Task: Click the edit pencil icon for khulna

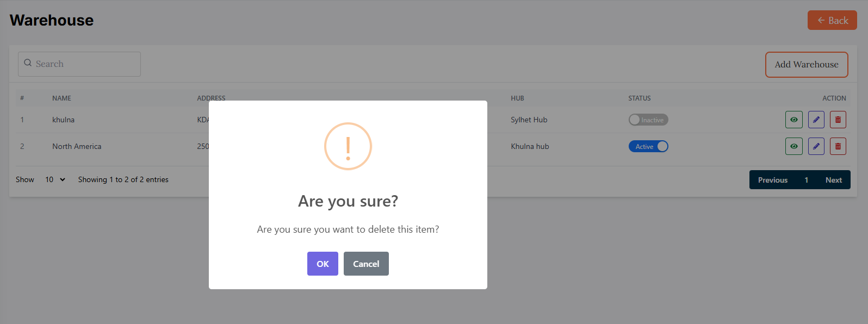Action: 816,120
